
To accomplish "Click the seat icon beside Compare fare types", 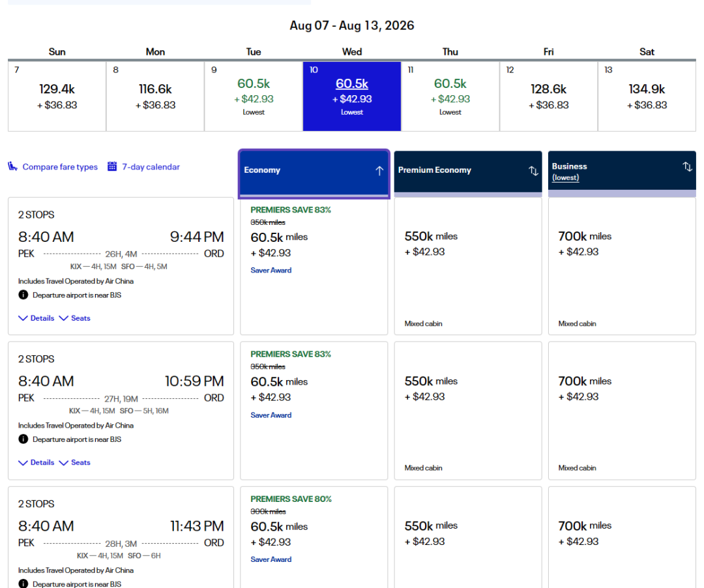I will tap(13, 167).
